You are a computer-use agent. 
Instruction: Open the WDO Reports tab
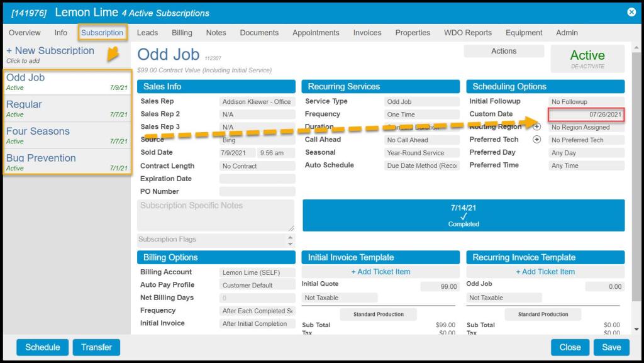click(467, 33)
